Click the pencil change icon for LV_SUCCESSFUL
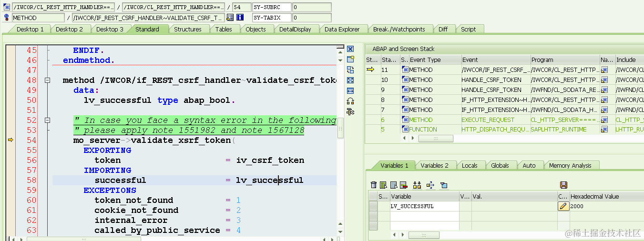644x241 pixels. point(563,206)
